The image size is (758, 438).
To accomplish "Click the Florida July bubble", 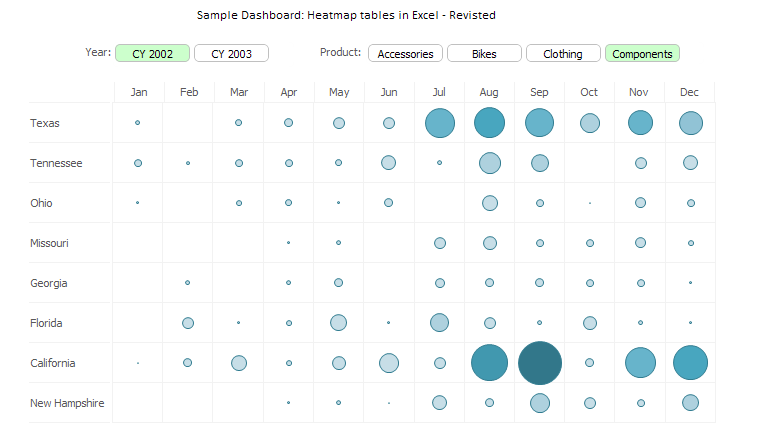I will click(x=439, y=322).
